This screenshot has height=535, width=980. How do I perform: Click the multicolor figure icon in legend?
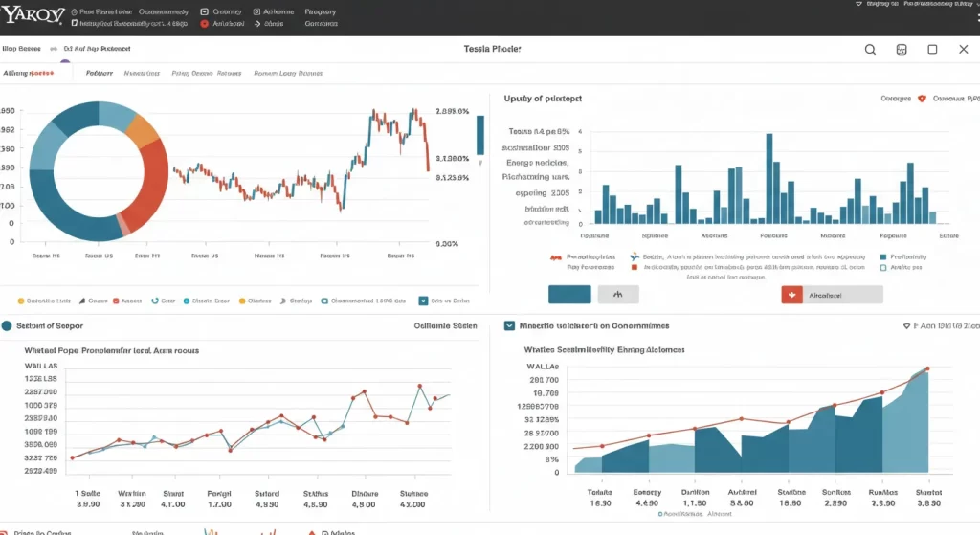635,256
